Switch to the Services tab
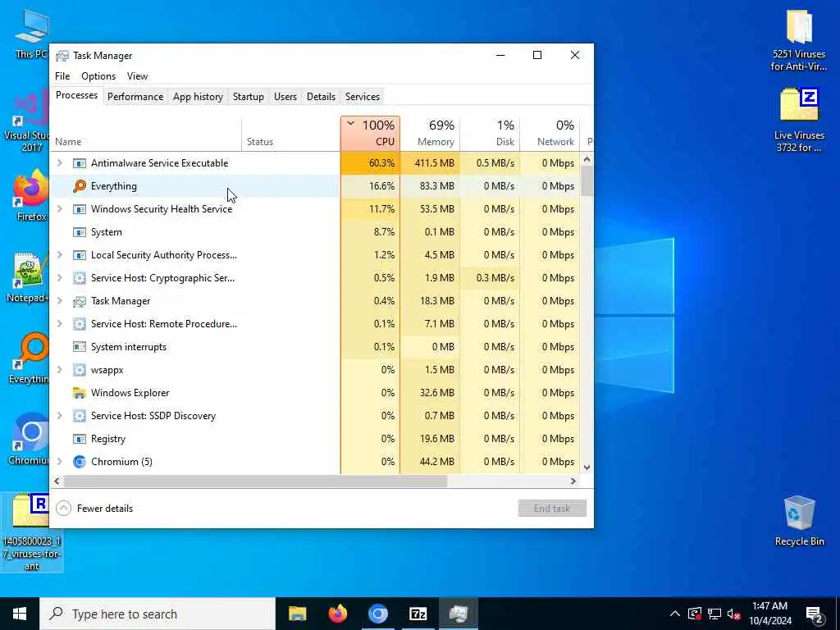840x630 pixels. tap(362, 97)
